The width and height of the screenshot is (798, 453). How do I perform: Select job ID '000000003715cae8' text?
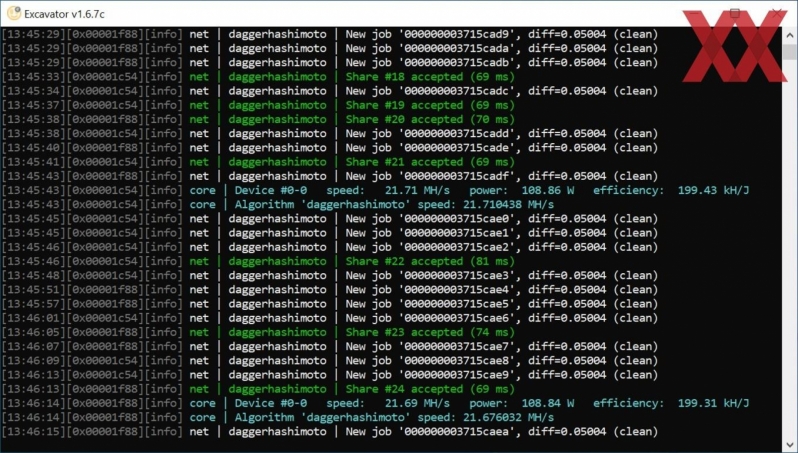[x=461, y=361]
